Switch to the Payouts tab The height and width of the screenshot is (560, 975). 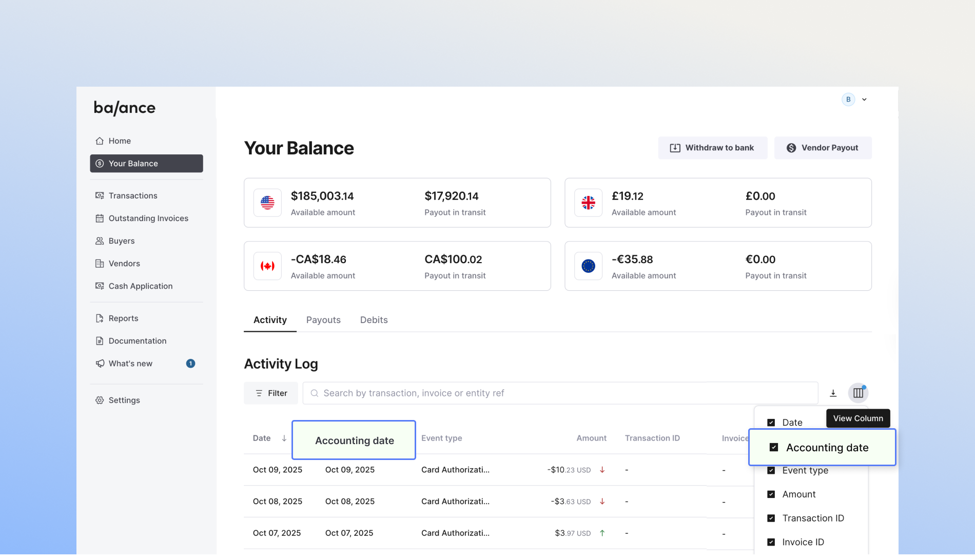tap(323, 320)
